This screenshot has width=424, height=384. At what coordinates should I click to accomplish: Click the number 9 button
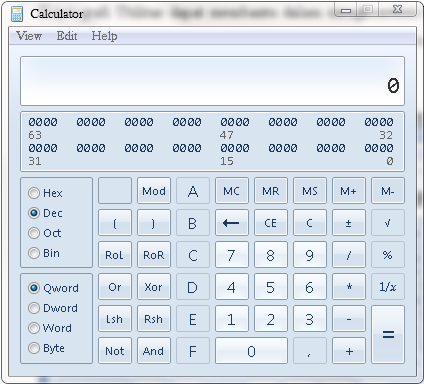pyautogui.click(x=310, y=255)
